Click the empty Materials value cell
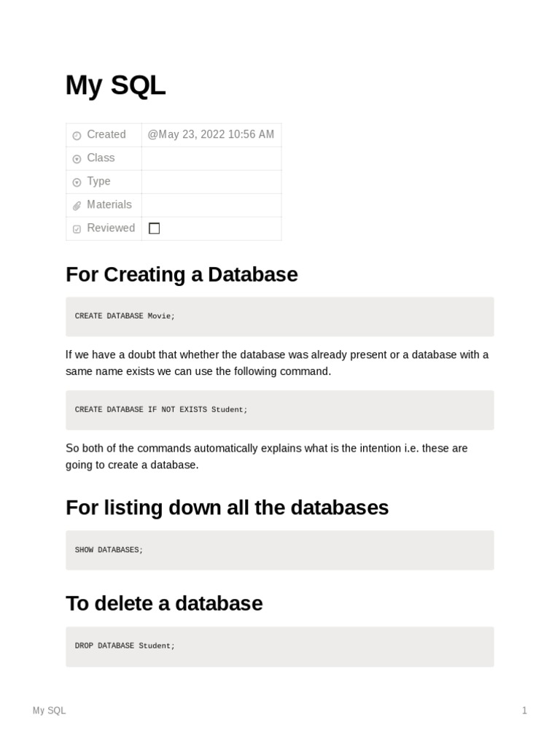Viewport: 560px width, 747px height. pyautogui.click(x=211, y=205)
